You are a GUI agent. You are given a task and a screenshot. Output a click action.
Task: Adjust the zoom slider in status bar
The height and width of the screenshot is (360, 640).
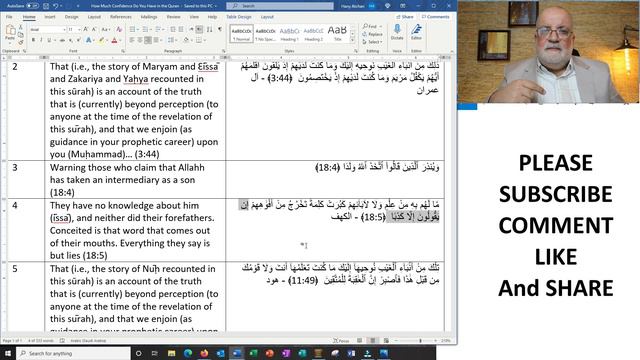tap(420, 340)
